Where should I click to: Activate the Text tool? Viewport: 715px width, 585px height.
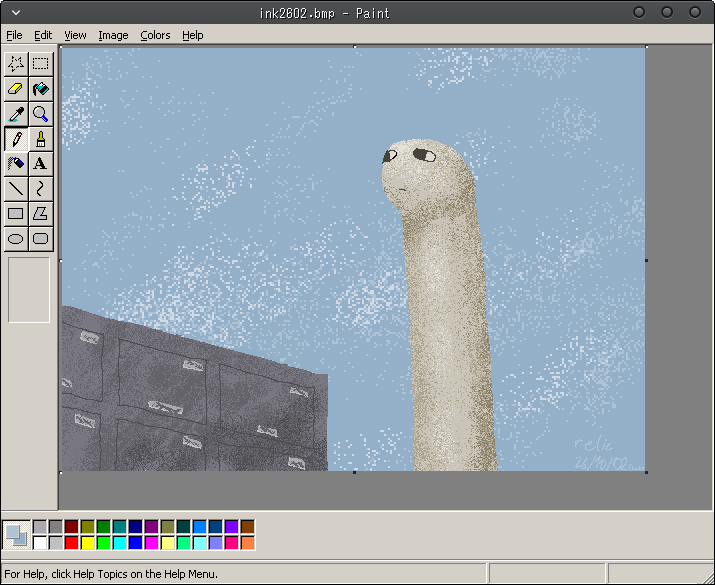(41, 164)
